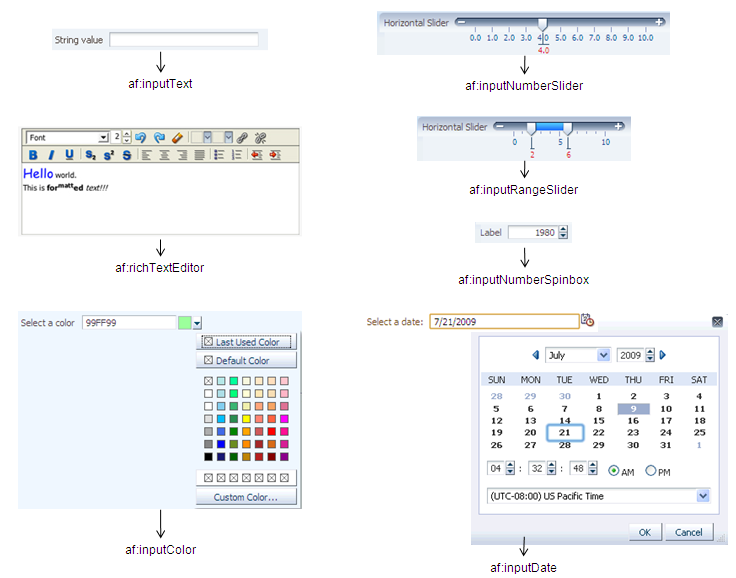
Task: Increase indent with the right red arrow
Action: point(275,155)
